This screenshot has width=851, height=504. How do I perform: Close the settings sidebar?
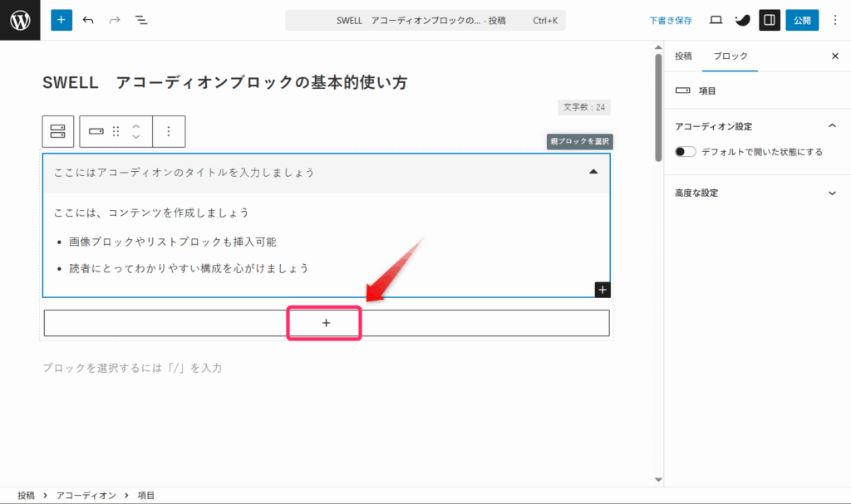pos(835,56)
